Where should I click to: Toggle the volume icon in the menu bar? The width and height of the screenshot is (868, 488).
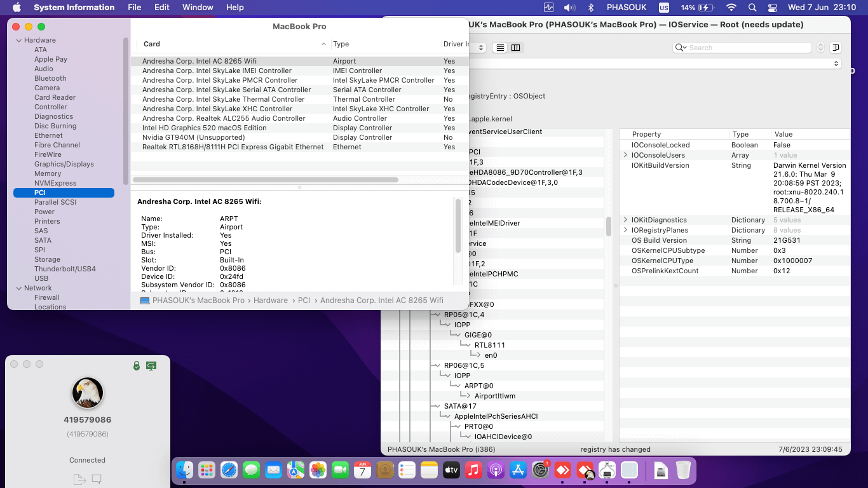tap(569, 7)
